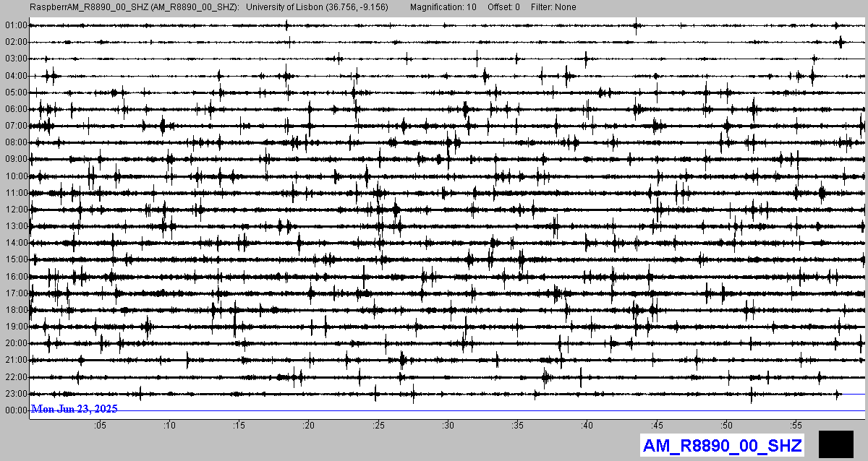
Task: Click the black square beside station label
Action: (x=837, y=444)
